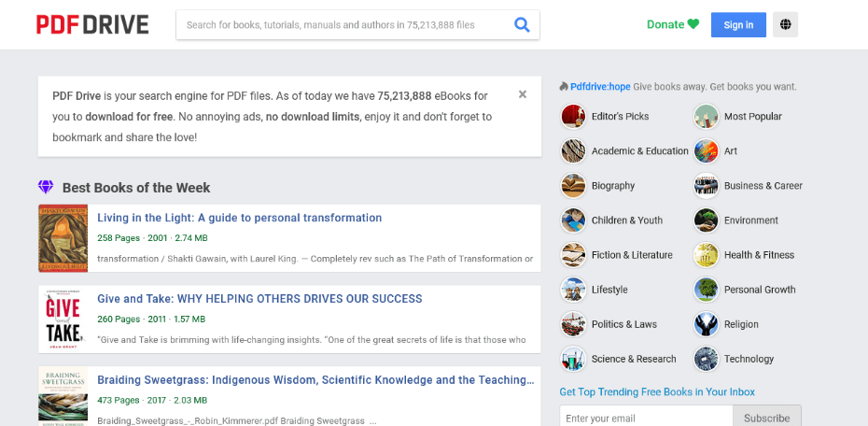Open the Business & Career category label

click(x=763, y=186)
